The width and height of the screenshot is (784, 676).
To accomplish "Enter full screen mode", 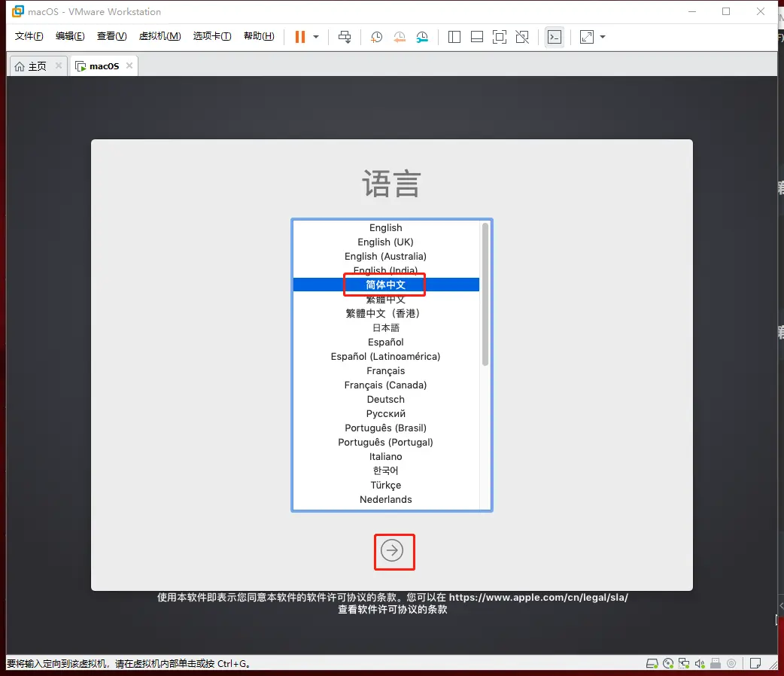I will tap(500, 37).
